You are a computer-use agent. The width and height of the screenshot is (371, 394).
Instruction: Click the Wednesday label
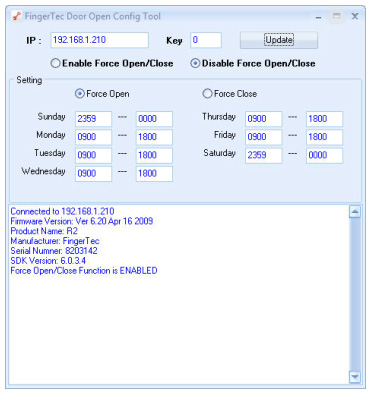pyautogui.click(x=44, y=171)
